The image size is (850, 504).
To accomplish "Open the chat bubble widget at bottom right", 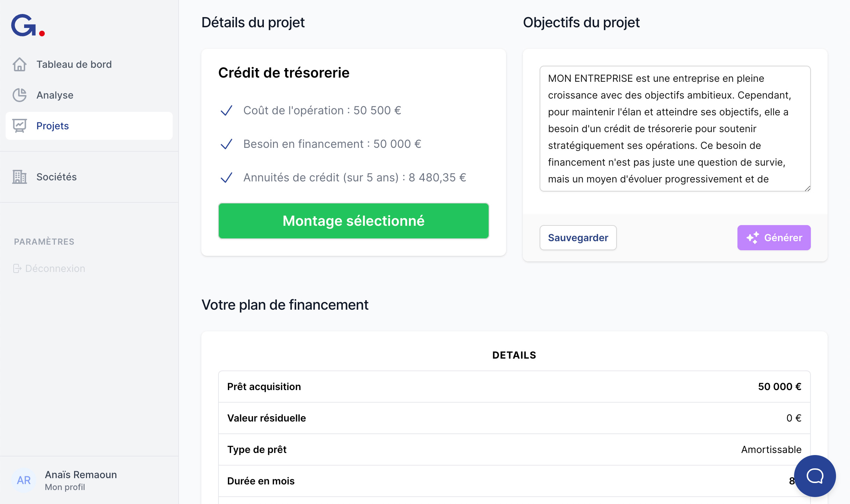I will [x=814, y=476].
